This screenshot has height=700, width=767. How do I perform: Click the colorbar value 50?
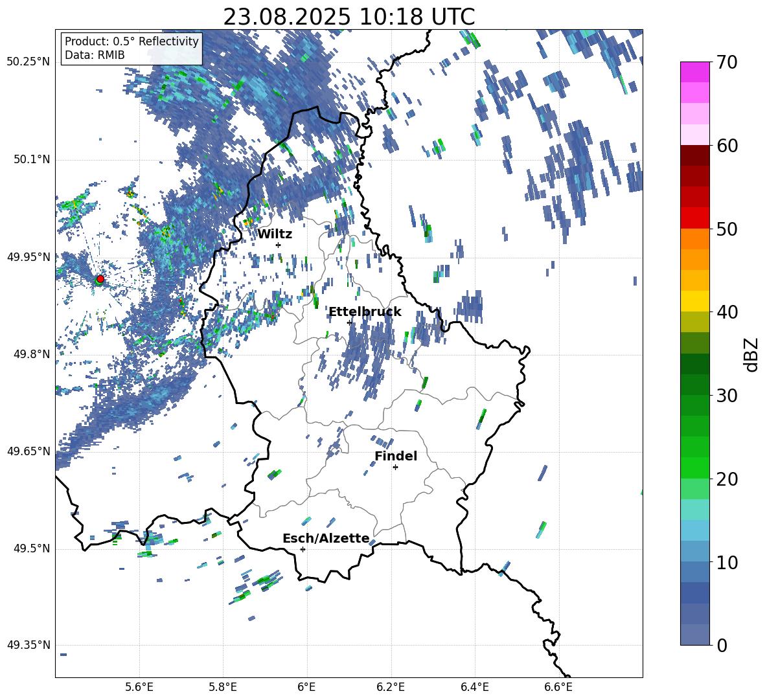[727, 229]
